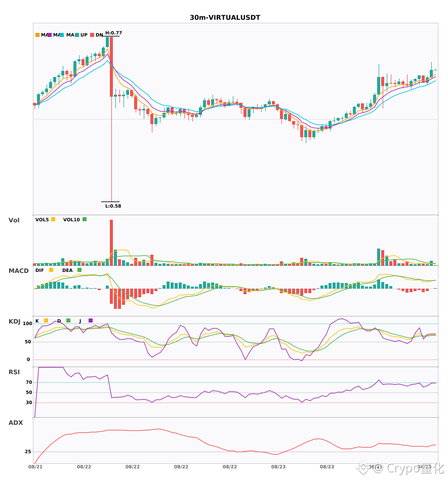Click the UP legend text
This screenshot has width=448, height=481.
point(84,35)
